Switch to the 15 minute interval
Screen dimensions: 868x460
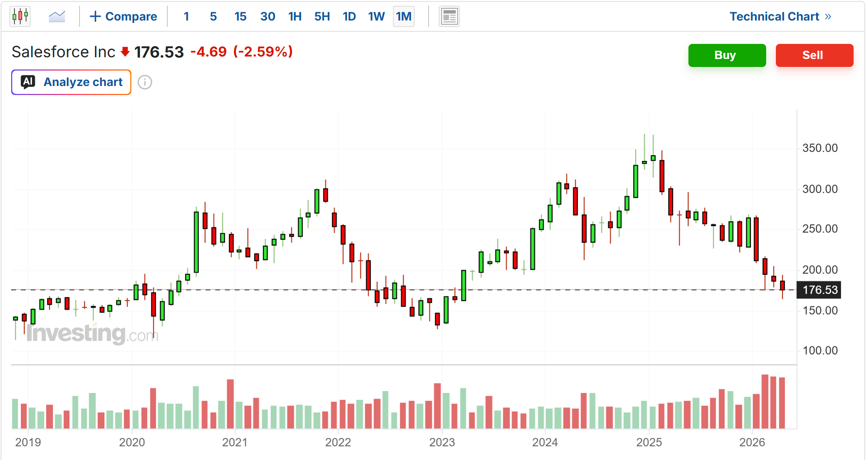click(240, 16)
